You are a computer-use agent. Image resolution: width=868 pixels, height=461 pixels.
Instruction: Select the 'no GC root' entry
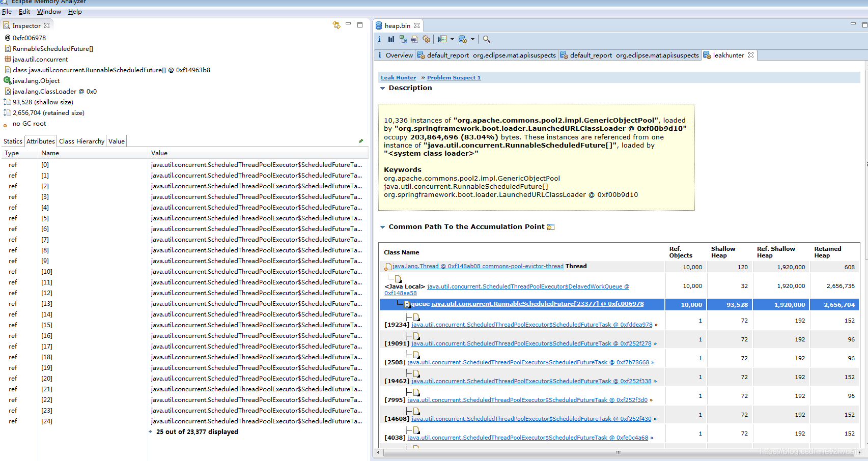click(29, 123)
